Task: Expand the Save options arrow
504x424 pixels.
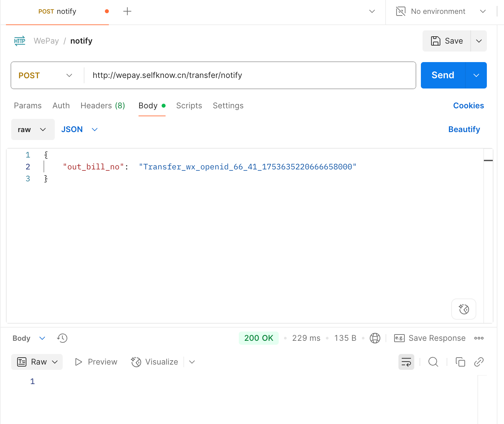Action: pos(479,41)
